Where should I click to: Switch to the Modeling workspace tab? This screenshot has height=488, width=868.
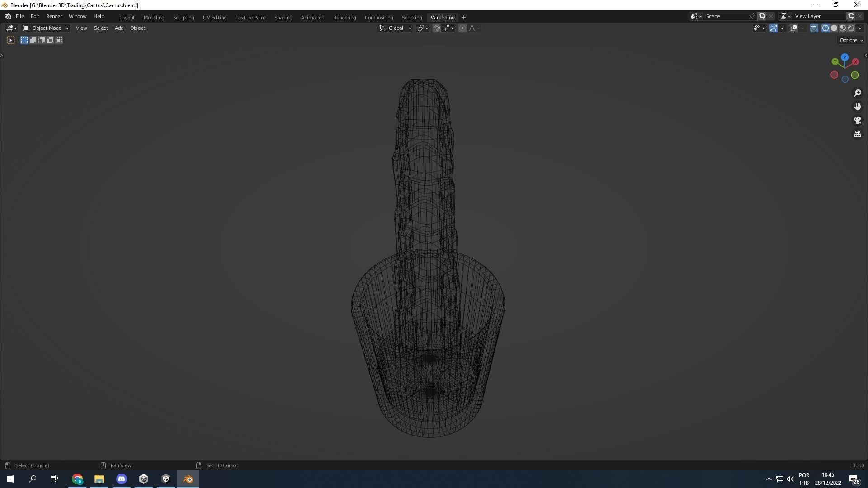tap(154, 18)
